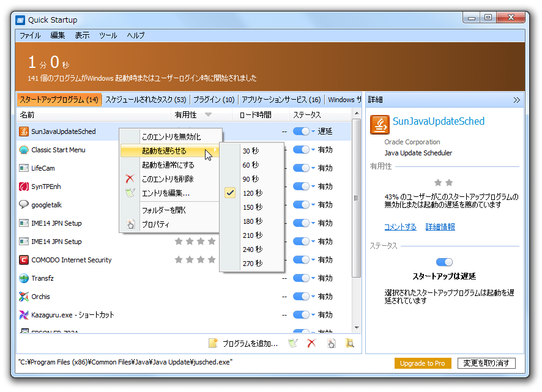Collapse the 詳細 panel with double chevron
The width and height of the screenshot is (542, 392).
516,100
